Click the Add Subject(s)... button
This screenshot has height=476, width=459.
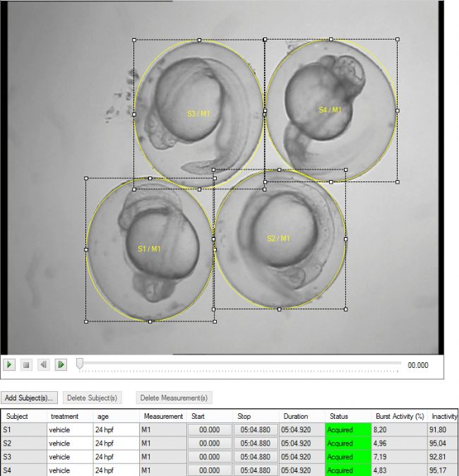pos(29,398)
